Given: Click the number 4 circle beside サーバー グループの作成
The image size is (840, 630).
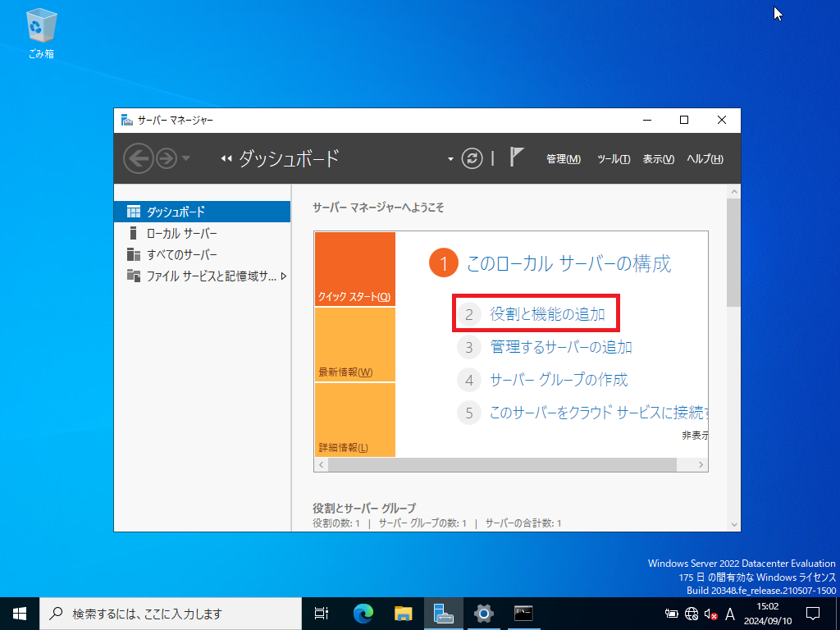Looking at the screenshot, I should pos(468,381).
